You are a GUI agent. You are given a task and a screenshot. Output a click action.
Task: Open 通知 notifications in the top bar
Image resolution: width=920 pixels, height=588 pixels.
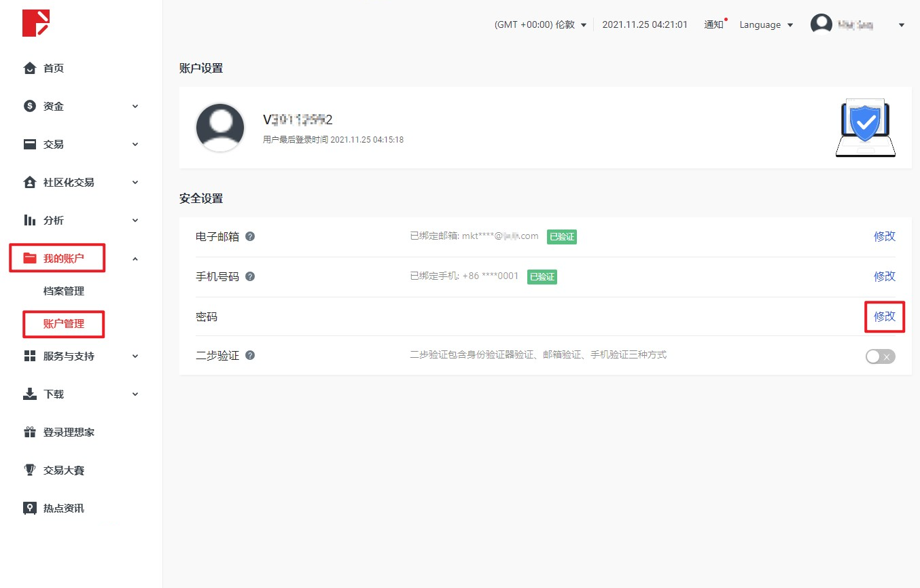point(713,25)
